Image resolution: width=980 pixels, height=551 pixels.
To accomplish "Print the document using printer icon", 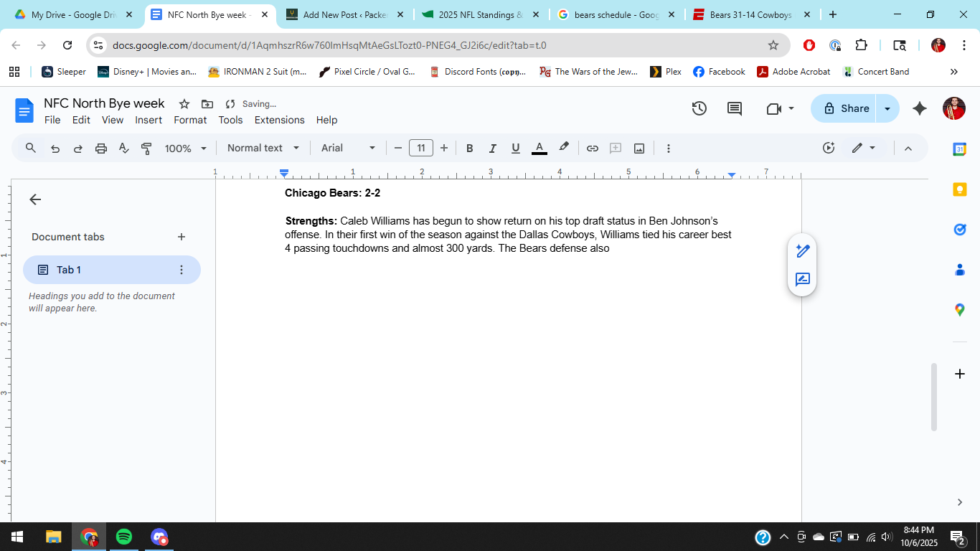I will 101,149.
